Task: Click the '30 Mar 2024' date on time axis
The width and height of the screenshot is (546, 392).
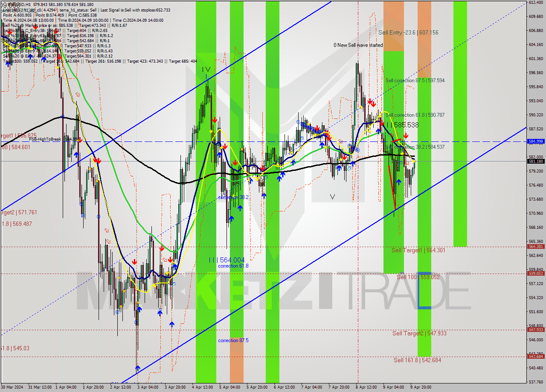Action: [12, 387]
